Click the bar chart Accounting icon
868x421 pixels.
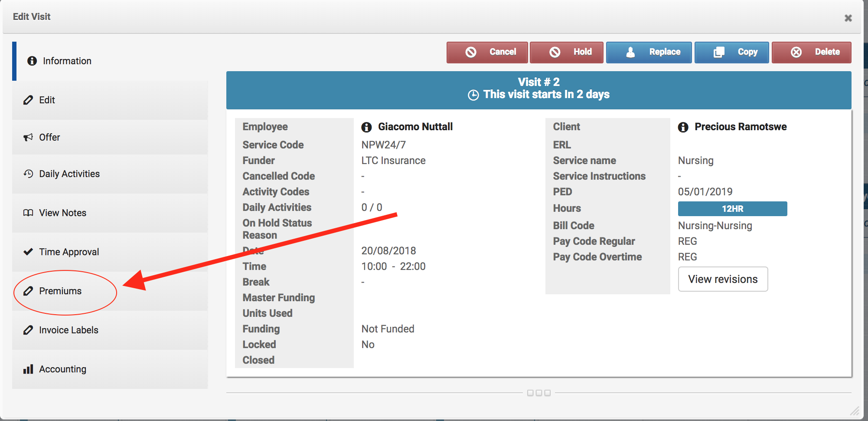(x=28, y=369)
